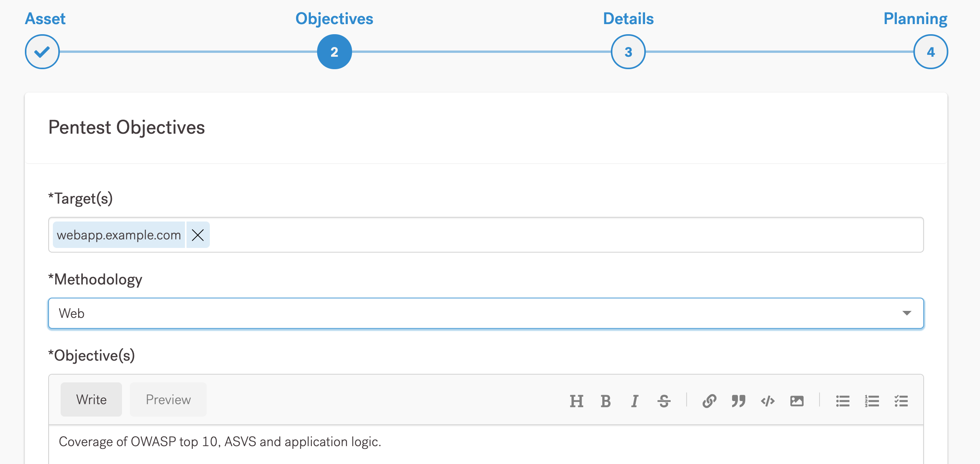
Task: Toggle bold formatting in the editor
Action: 605,401
